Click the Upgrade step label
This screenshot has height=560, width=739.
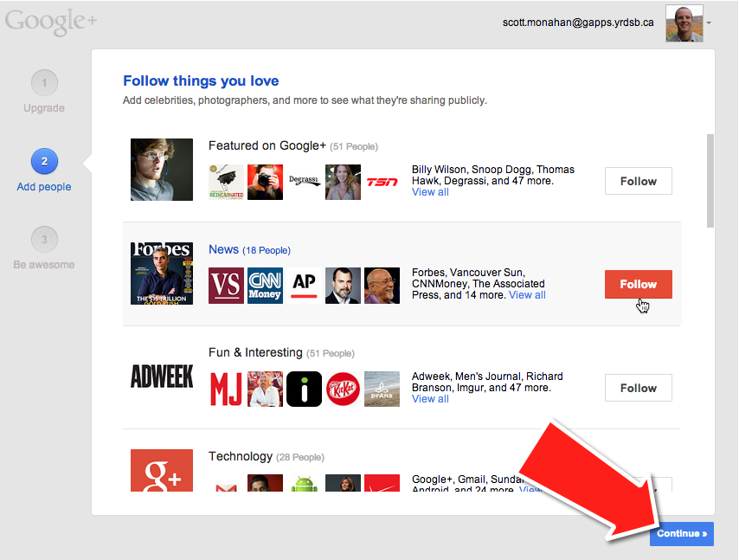(44, 108)
